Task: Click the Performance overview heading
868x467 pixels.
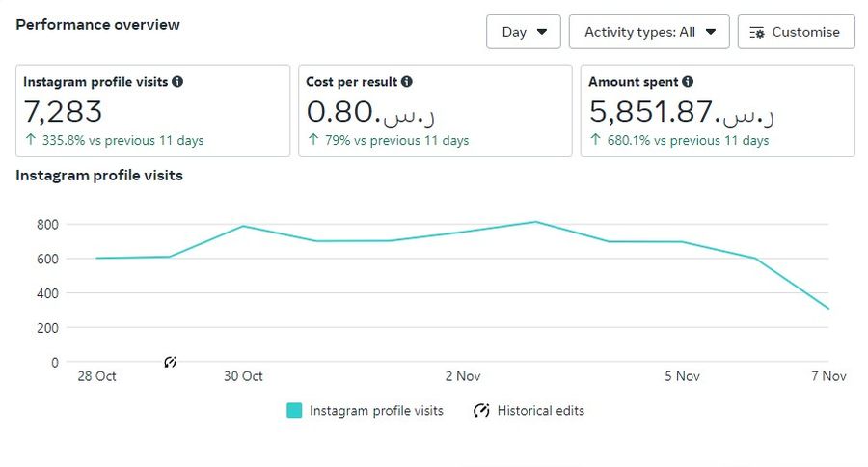Action: (x=98, y=25)
